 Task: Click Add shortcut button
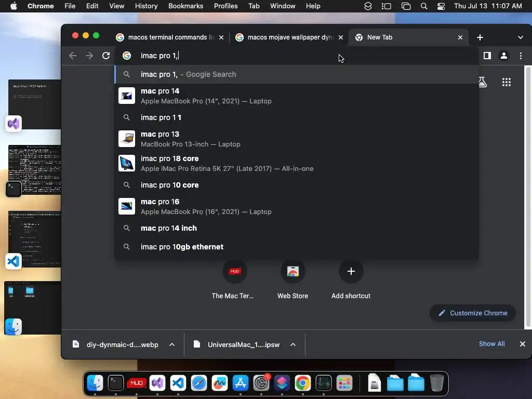tap(351, 280)
